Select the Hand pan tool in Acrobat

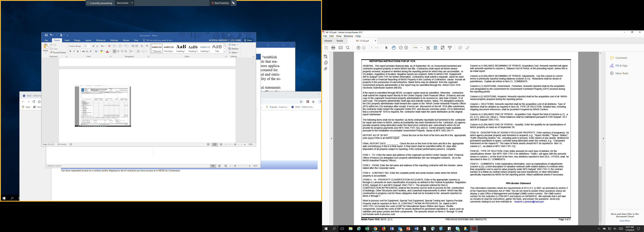point(394,48)
